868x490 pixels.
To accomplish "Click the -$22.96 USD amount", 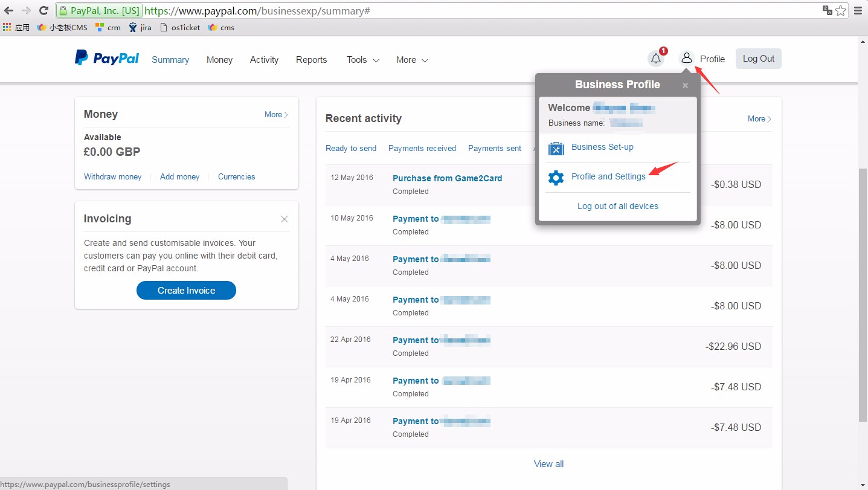I will pos(733,346).
